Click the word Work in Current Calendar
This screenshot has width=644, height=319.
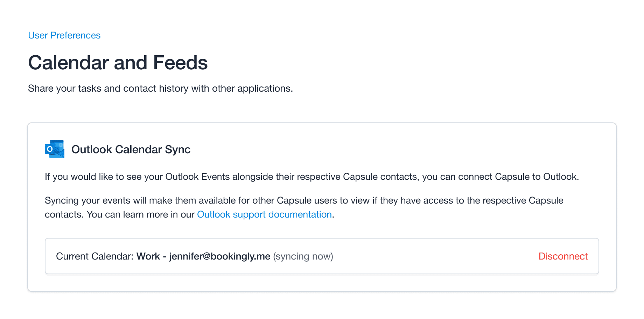coord(148,256)
